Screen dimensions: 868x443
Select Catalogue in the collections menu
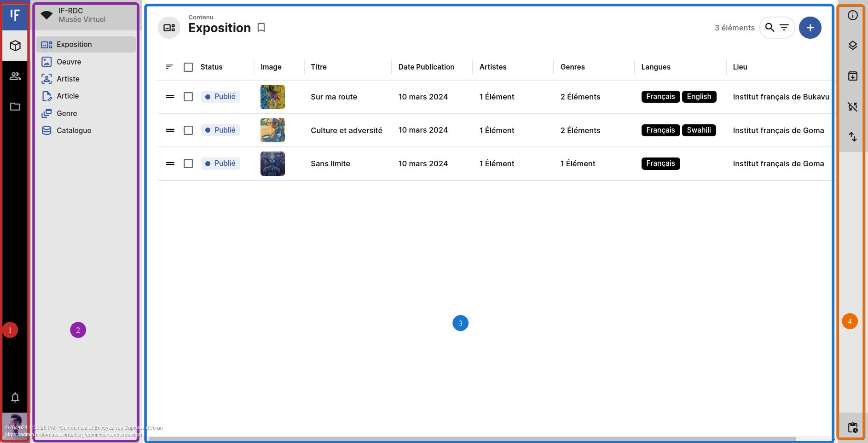(x=74, y=130)
